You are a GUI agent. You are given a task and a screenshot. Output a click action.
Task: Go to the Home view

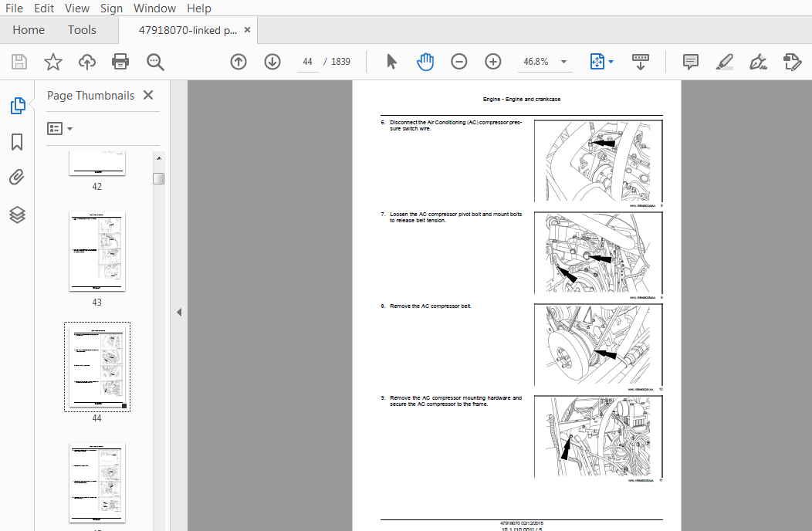(x=29, y=30)
